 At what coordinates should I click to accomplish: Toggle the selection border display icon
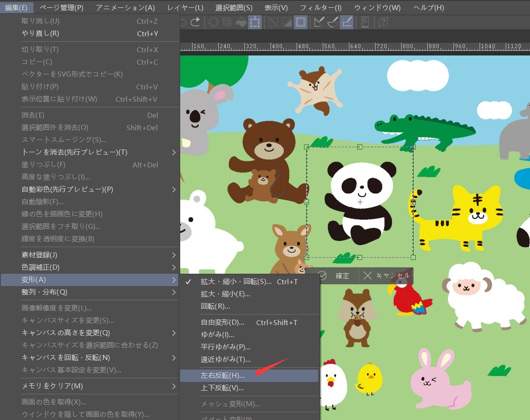pyautogui.click(x=301, y=22)
